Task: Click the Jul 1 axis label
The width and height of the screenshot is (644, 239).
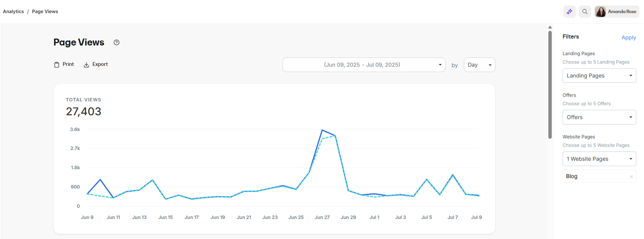Action: 374,217
